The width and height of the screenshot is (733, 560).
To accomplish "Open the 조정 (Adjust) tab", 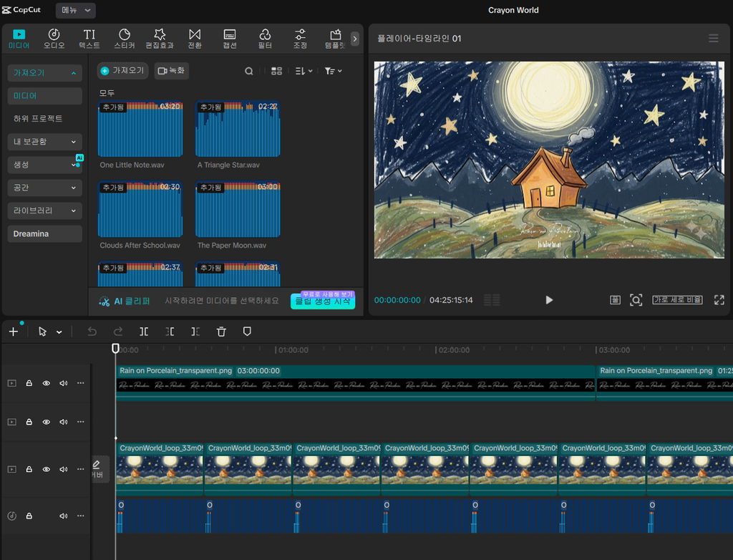I will click(x=300, y=39).
